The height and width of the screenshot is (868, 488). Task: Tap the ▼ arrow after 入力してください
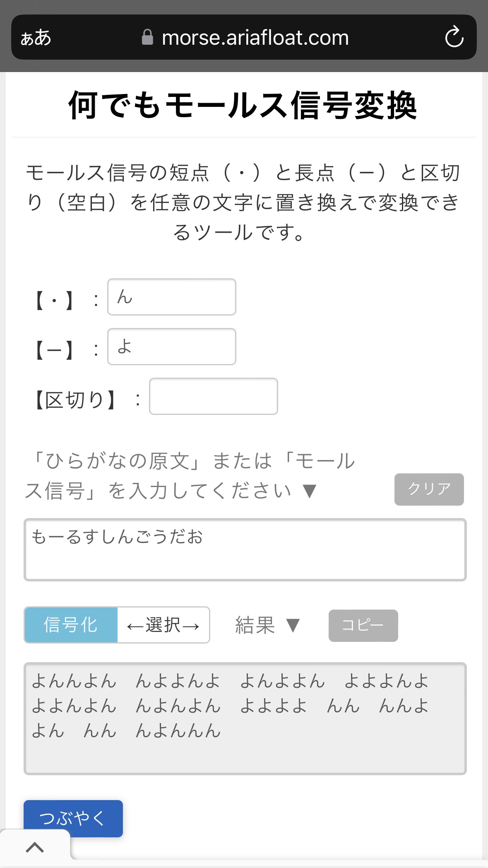click(x=309, y=491)
